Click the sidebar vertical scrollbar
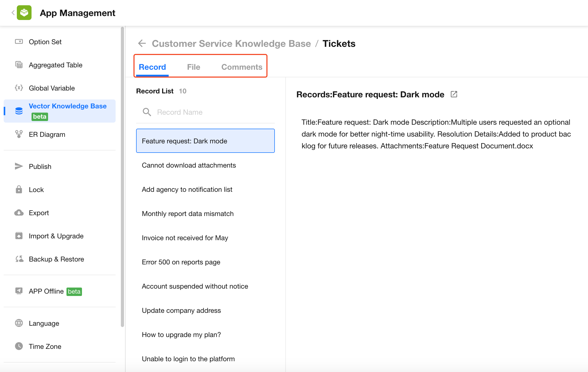 coord(122,176)
